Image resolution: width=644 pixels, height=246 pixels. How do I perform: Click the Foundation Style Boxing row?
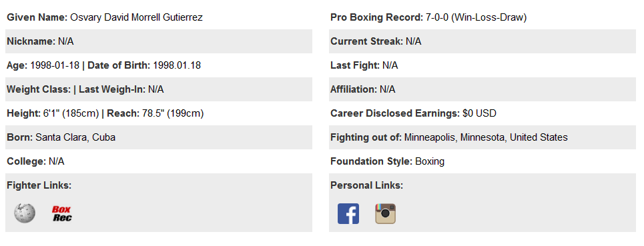[x=482, y=161]
